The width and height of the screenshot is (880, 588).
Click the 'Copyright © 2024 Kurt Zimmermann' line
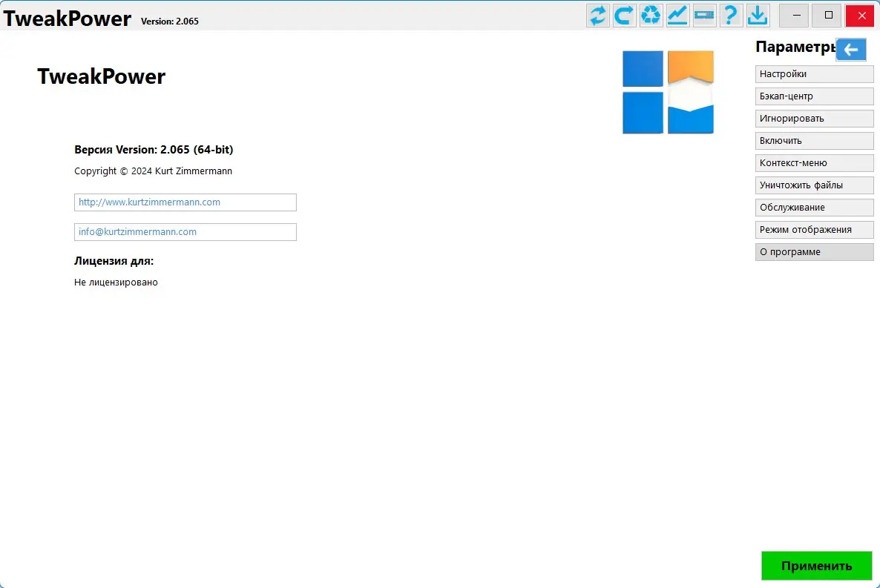pos(153,171)
